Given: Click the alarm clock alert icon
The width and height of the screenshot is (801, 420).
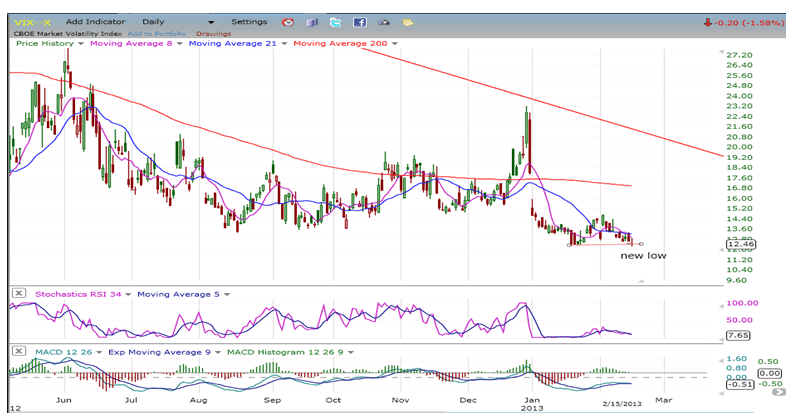Looking at the screenshot, I should (288, 21).
